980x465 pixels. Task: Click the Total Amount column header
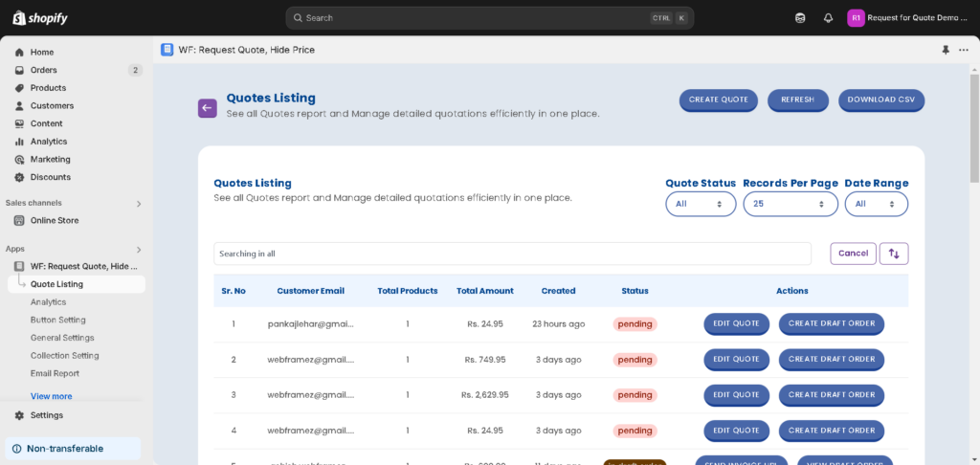[x=485, y=291]
